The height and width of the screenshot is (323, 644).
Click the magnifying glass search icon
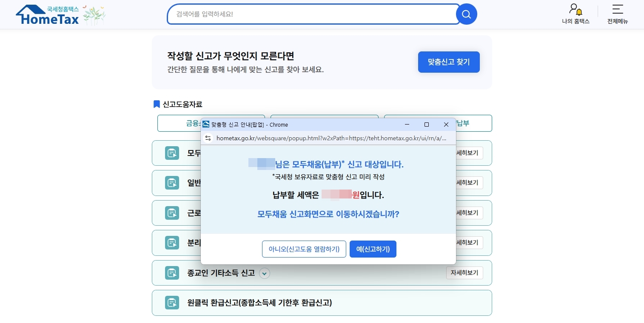coord(466,14)
